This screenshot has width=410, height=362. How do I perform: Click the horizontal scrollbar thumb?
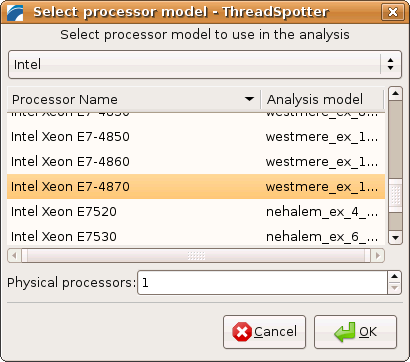[196, 256]
